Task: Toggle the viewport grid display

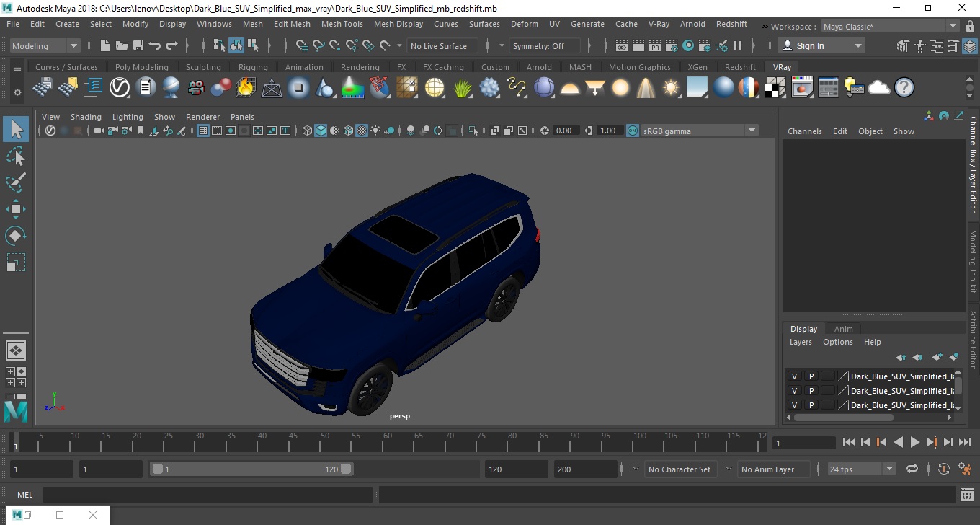Action: pos(202,131)
